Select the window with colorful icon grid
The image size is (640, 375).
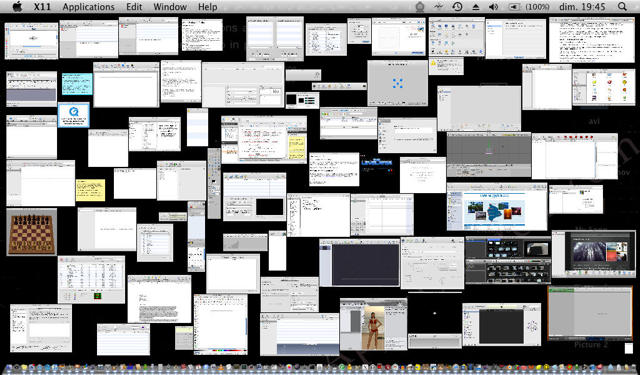coord(604,87)
